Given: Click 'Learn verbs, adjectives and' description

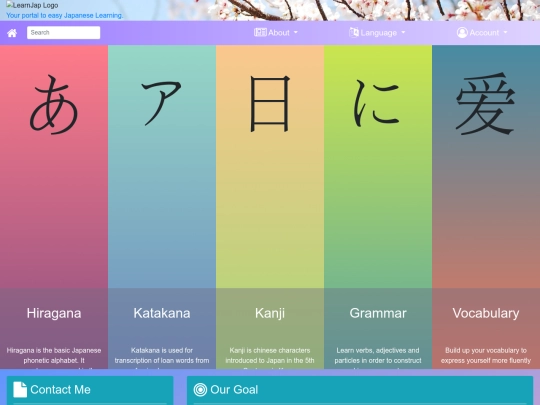Looking at the screenshot, I should (378, 350).
